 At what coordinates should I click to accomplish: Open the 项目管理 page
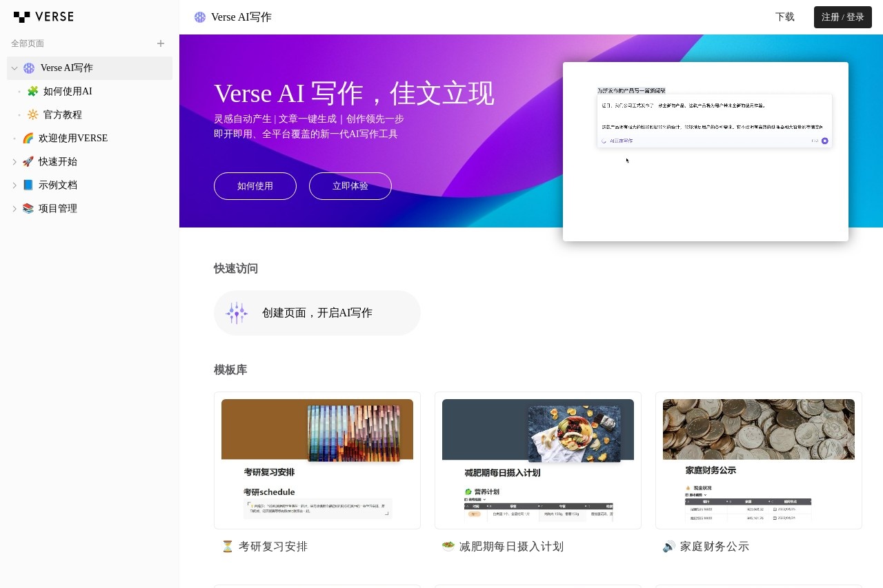(58, 208)
